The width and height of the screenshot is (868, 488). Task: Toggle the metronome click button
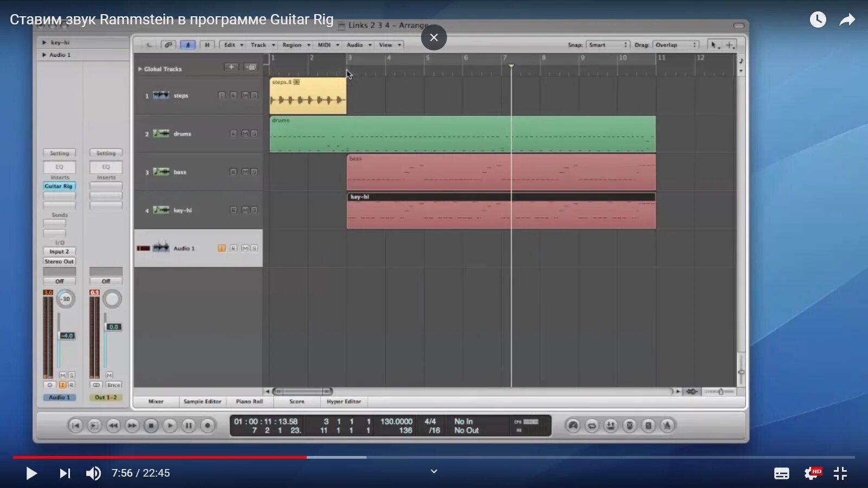pos(667,426)
